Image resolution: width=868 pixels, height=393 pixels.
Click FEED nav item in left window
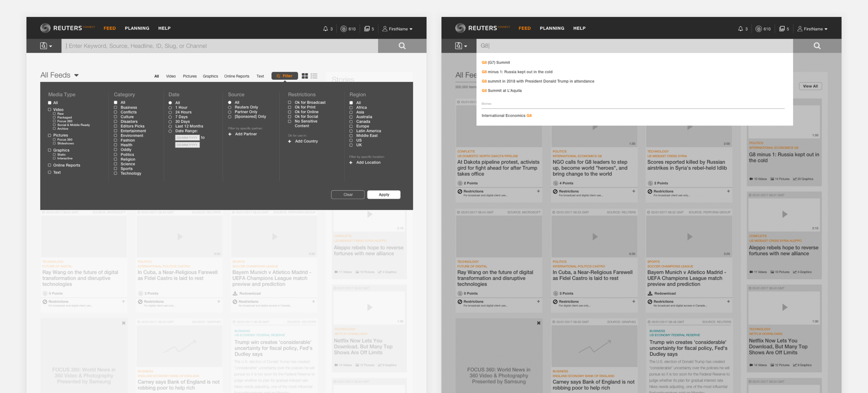110,28
